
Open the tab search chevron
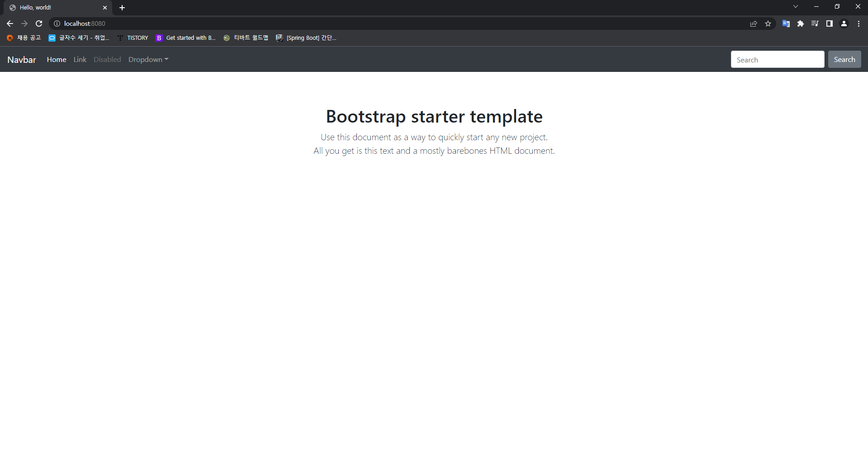[796, 6]
